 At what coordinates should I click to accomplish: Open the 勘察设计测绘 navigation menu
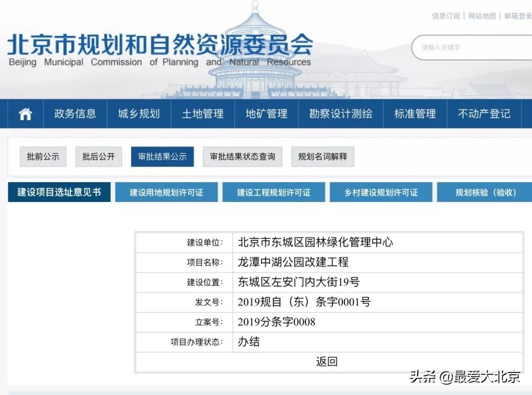340,113
